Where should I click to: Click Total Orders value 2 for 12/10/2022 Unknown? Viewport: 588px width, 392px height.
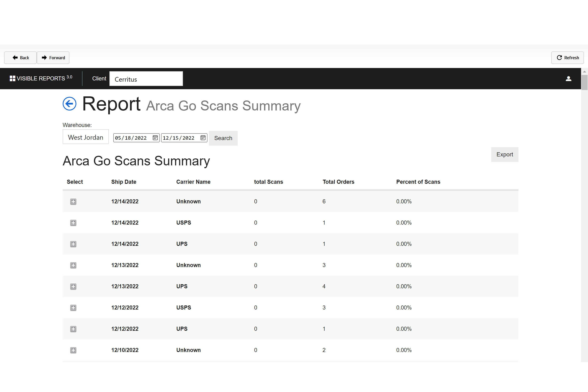(324, 350)
